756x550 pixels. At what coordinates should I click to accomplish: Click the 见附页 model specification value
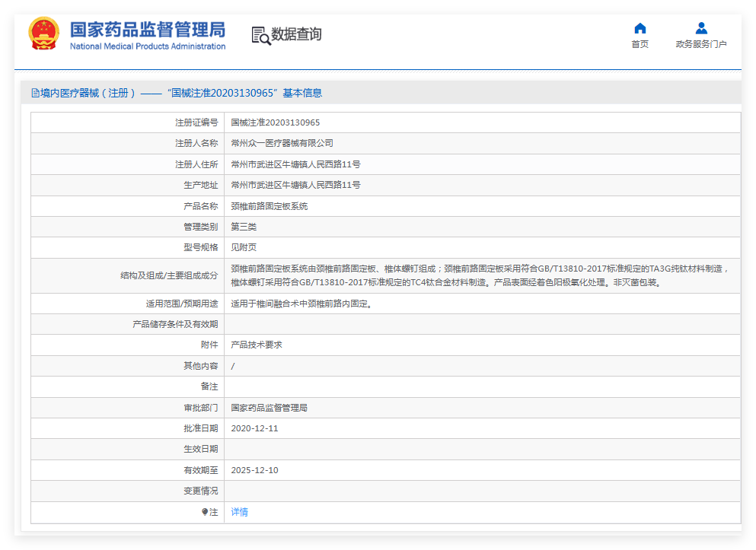[x=244, y=247]
